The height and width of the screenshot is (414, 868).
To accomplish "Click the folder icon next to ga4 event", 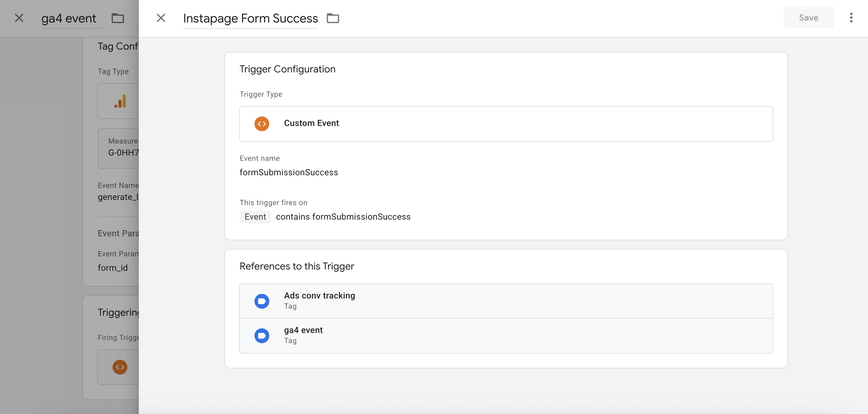I will pos(118,18).
